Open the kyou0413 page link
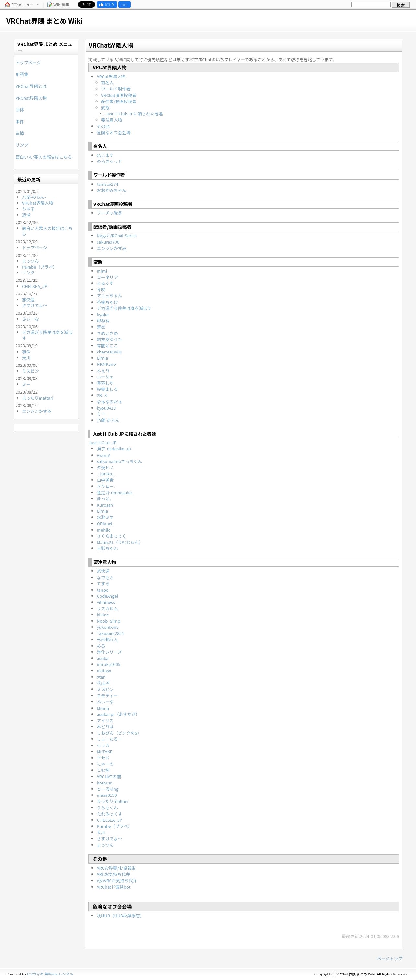The height and width of the screenshot is (980, 416). 106,408
